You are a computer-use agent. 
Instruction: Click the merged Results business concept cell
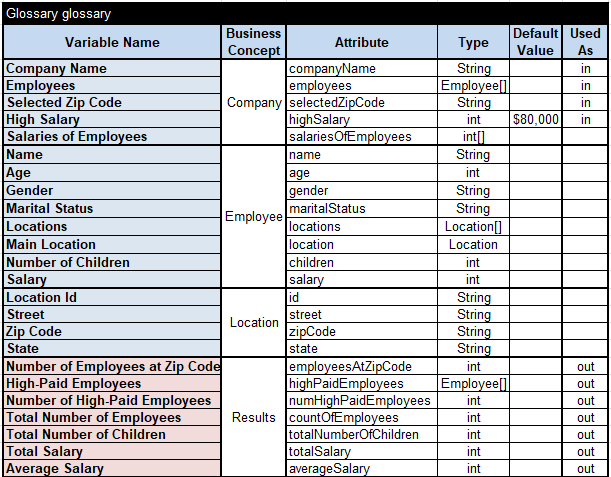[253, 418]
